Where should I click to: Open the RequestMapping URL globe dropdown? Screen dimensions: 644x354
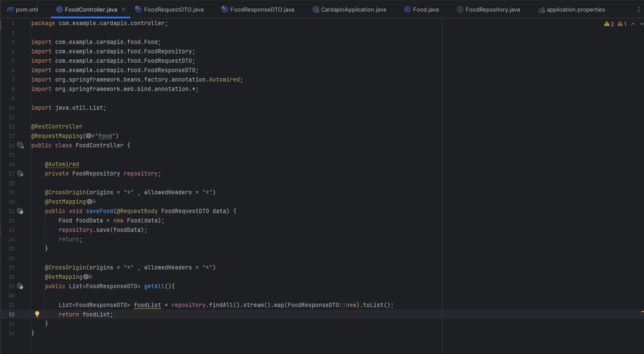[90, 136]
